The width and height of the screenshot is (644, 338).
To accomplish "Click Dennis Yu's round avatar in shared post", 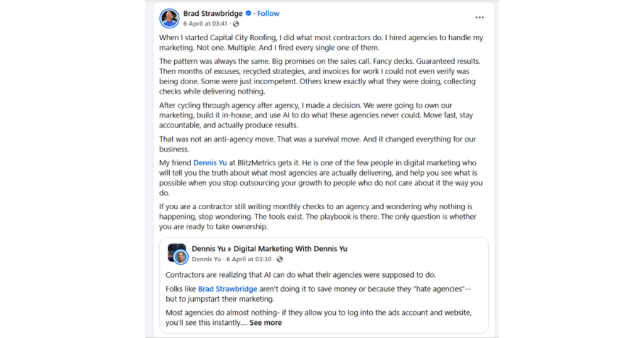I will [181, 256].
